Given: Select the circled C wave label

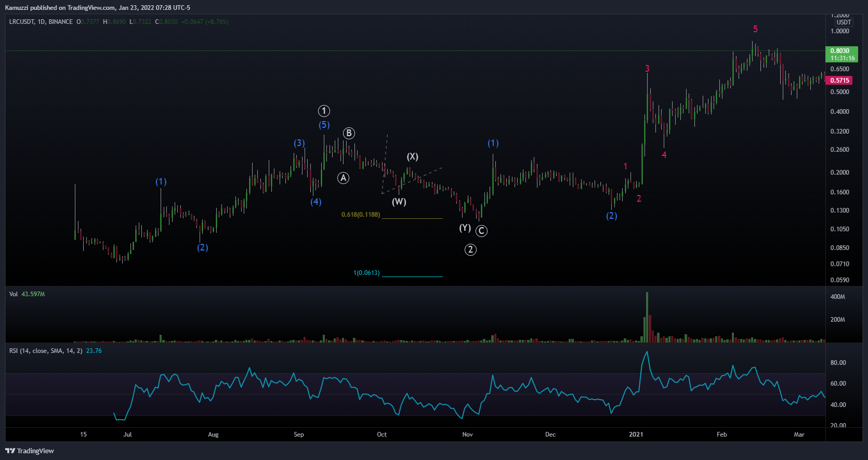Looking at the screenshot, I should 481,231.
